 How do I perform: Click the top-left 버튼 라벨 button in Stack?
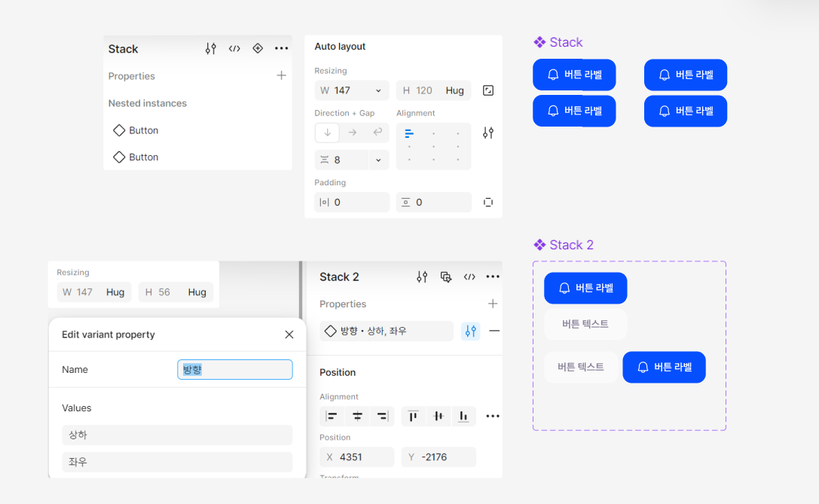574,75
